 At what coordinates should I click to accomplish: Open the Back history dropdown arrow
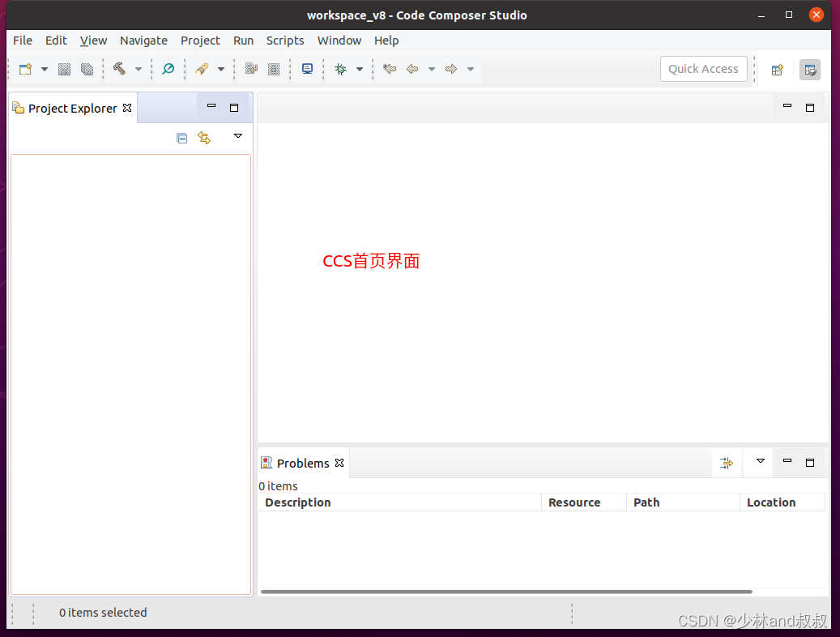pyautogui.click(x=431, y=69)
